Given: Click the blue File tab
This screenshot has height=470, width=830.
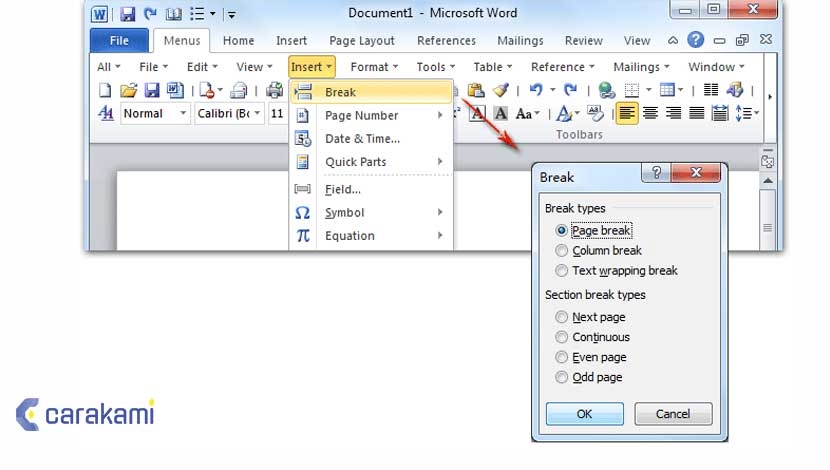Looking at the screenshot, I should click(119, 41).
